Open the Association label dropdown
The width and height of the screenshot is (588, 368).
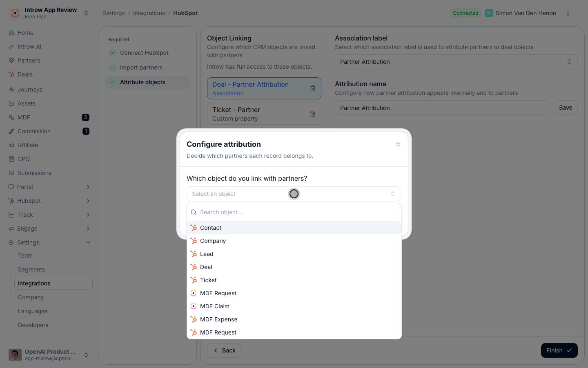tap(456, 62)
